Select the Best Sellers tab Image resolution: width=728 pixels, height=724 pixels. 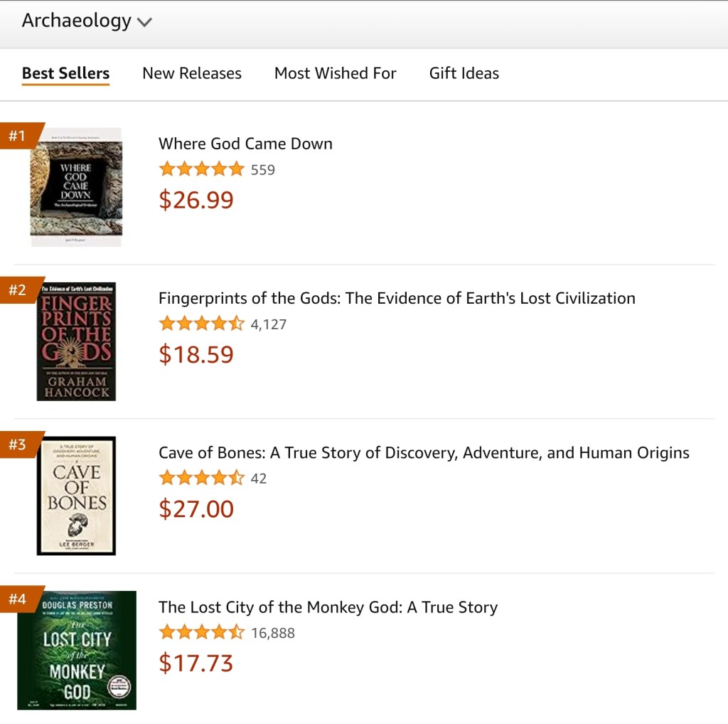coord(65,73)
